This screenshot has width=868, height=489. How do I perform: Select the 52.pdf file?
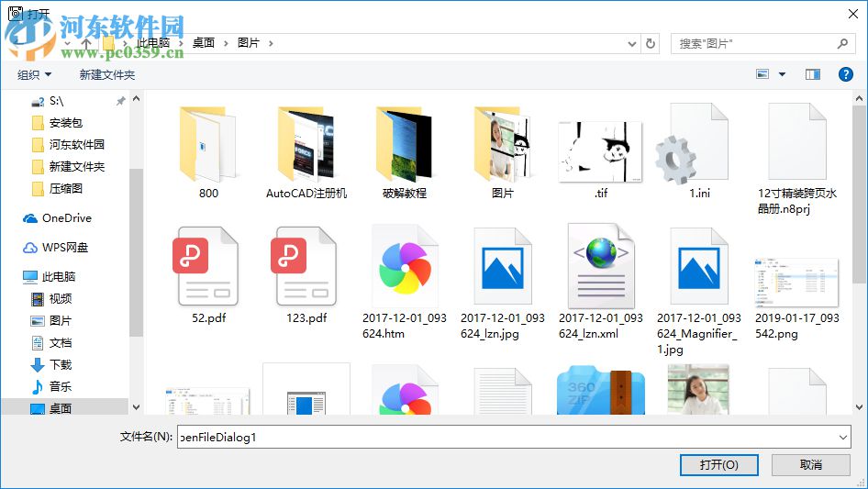pyautogui.click(x=208, y=275)
